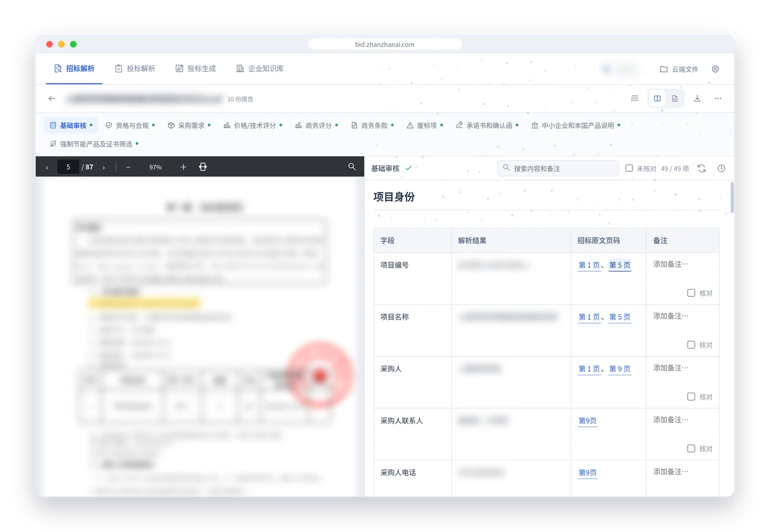Screen dimensions: 770x532
Task: Switch to split-pane view icon
Action: point(657,99)
